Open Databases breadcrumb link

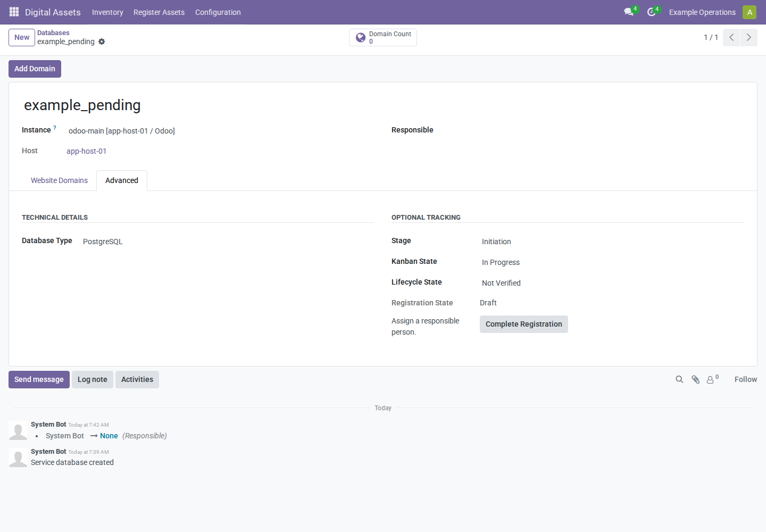pos(53,33)
